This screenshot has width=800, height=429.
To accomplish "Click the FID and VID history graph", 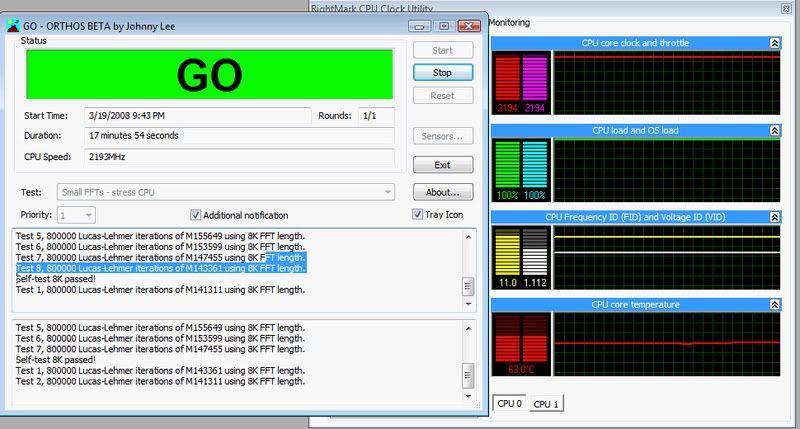I will [667, 257].
